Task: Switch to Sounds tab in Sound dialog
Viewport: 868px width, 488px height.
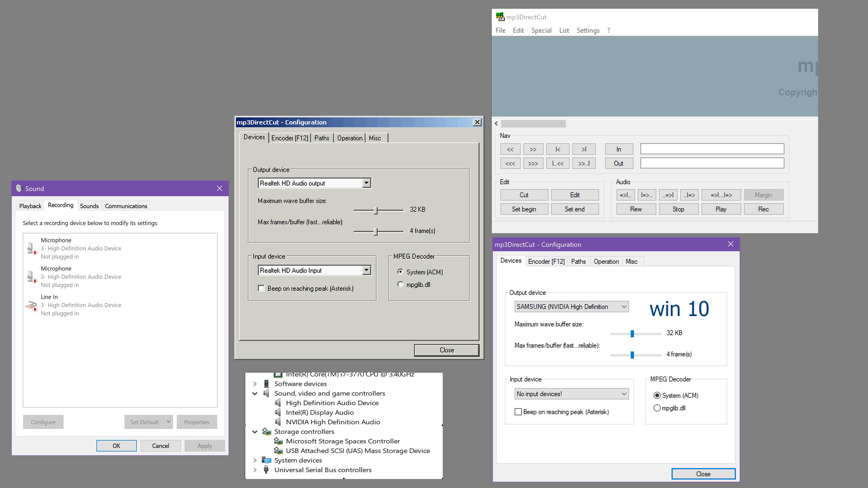Action: 89,206
